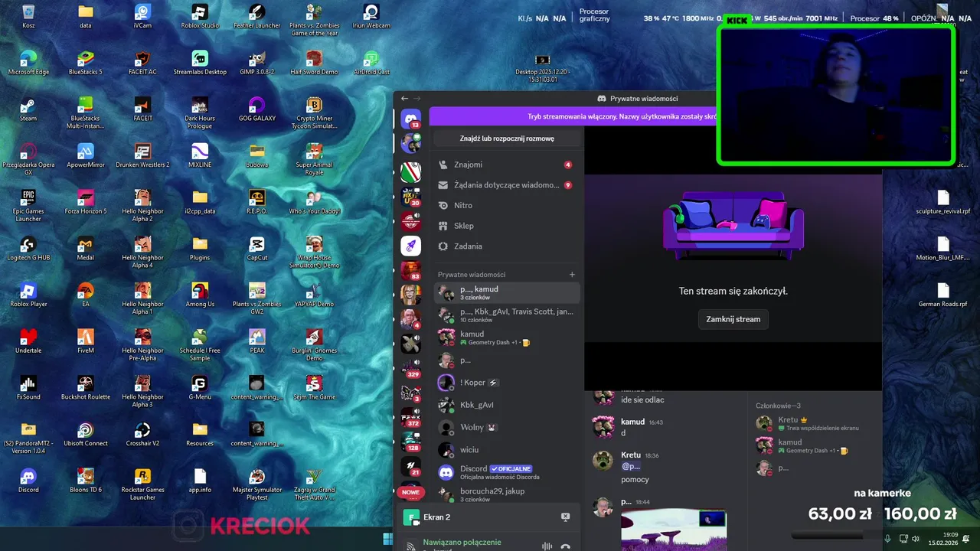Open server icon with 372 badge
980x551 pixels.
[x=411, y=416]
